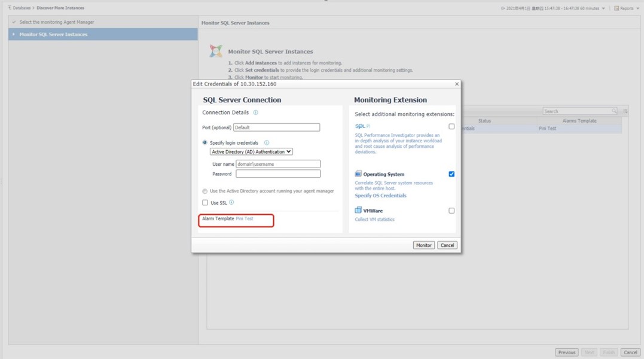The width and height of the screenshot is (644, 359).
Task: Click the Previous wizard button
Action: [x=567, y=352]
